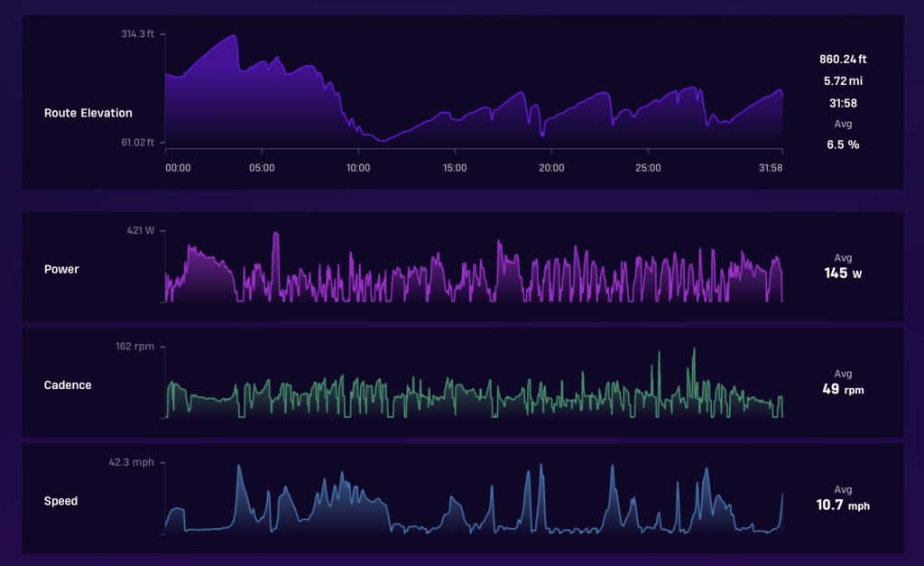Click the 5.72 mi distance stat

click(x=843, y=81)
